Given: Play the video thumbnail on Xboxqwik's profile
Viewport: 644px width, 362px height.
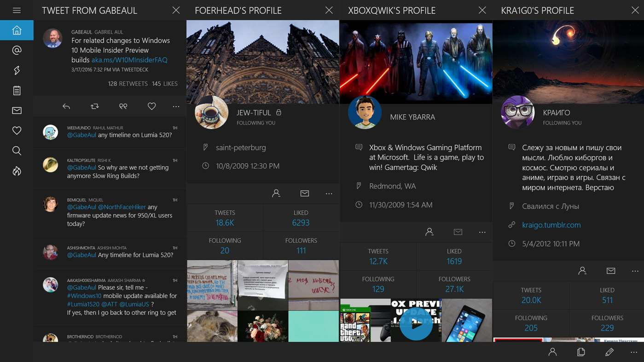Looking at the screenshot, I should coord(416,324).
